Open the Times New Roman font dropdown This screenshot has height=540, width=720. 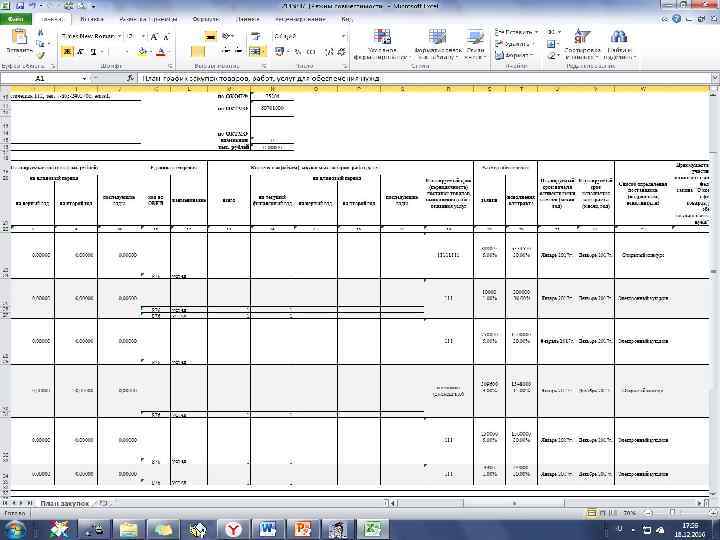119,36
